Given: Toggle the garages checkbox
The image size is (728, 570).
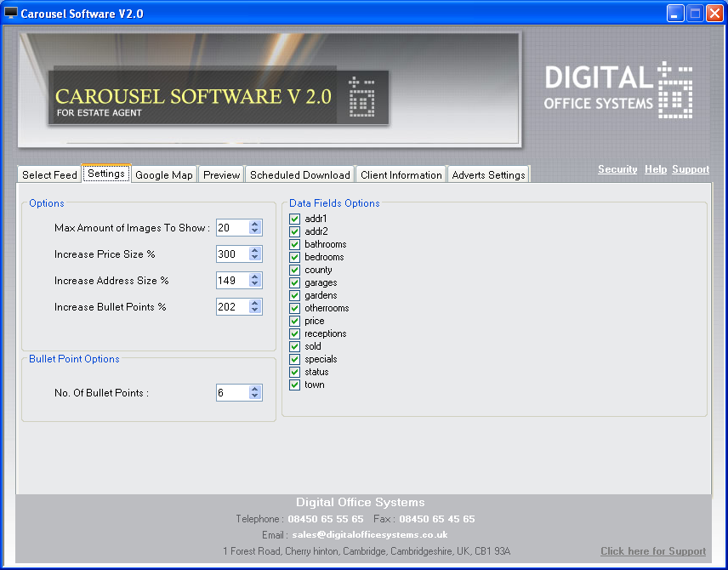Looking at the screenshot, I should pos(294,282).
